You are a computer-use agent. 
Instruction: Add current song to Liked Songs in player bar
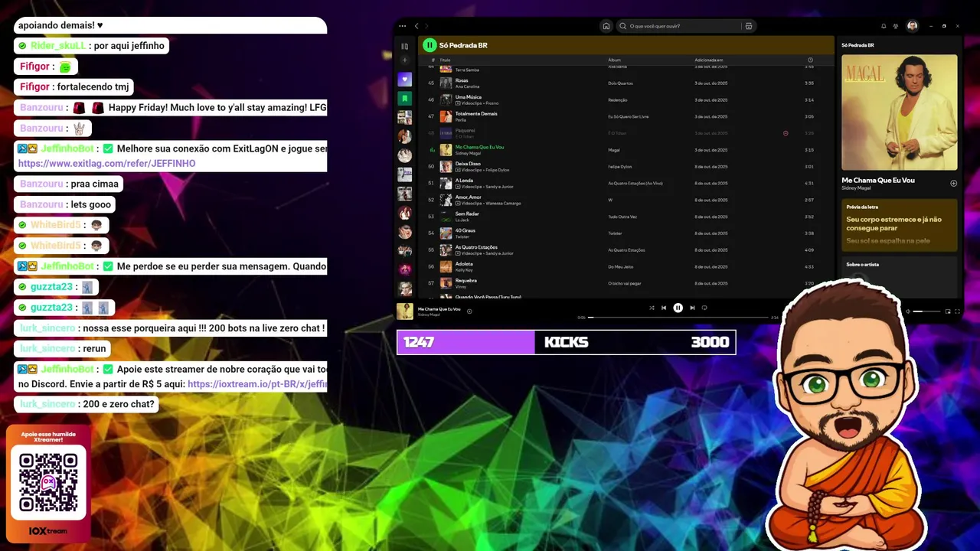pos(469,311)
